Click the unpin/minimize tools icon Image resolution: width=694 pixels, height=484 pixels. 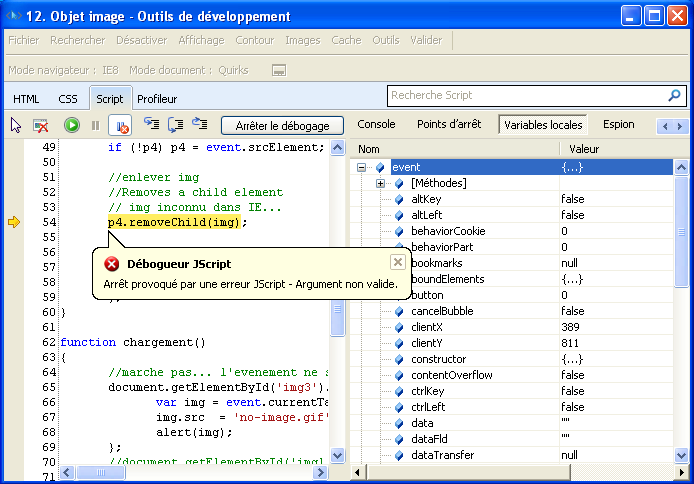[279, 70]
